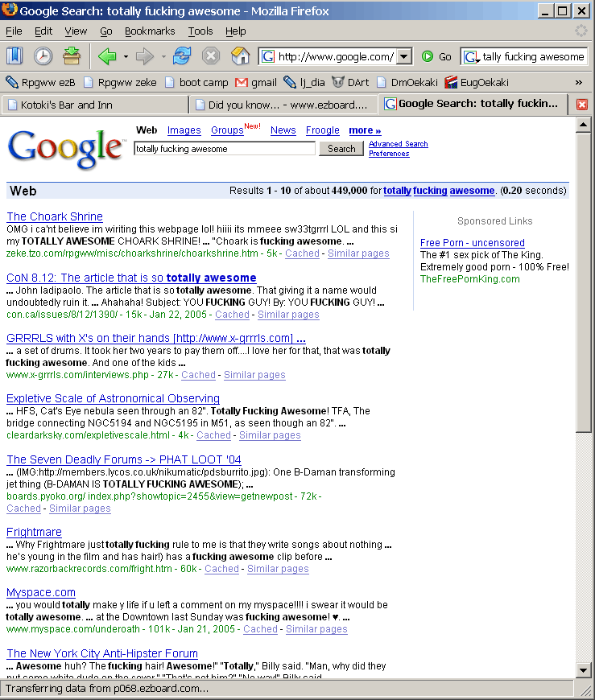
Task: Open the Downloads toolbar icon
Action: (72, 56)
